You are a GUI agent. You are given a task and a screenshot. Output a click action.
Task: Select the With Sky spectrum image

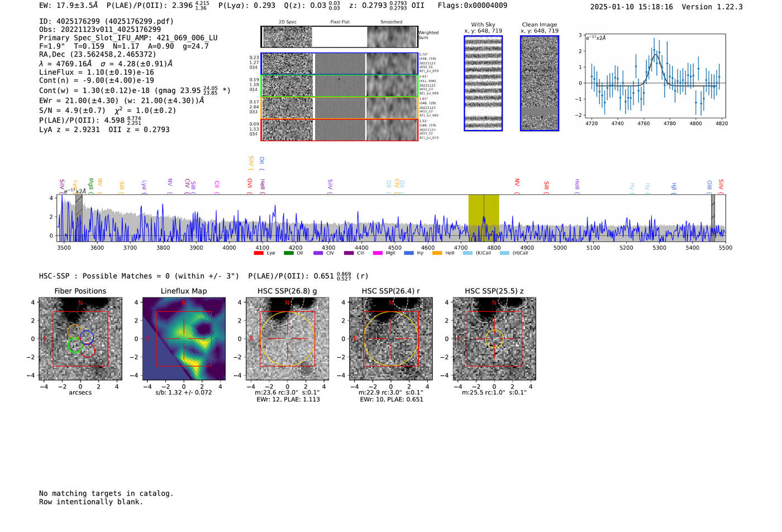[x=483, y=83]
